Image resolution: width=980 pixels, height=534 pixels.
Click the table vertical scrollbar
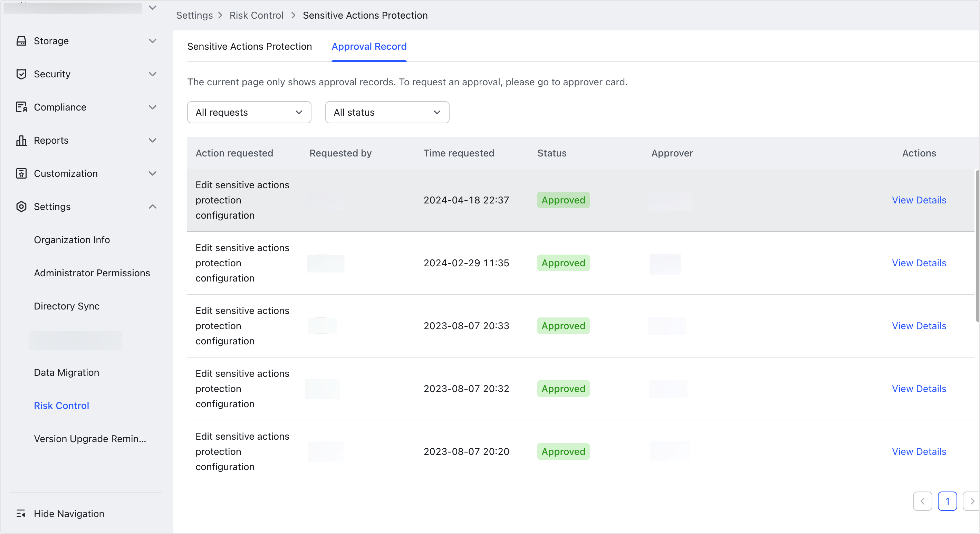[x=977, y=246]
